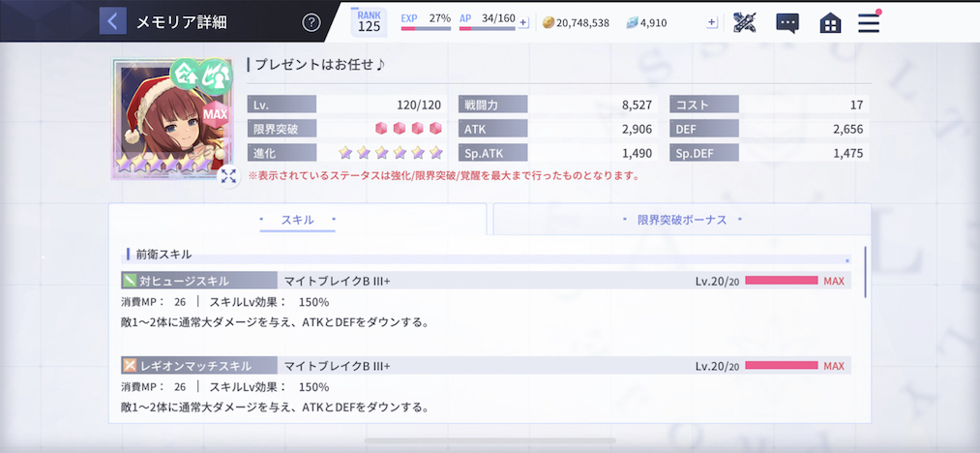Click the 4,910 gem amount
980x453 pixels.
tap(654, 23)
